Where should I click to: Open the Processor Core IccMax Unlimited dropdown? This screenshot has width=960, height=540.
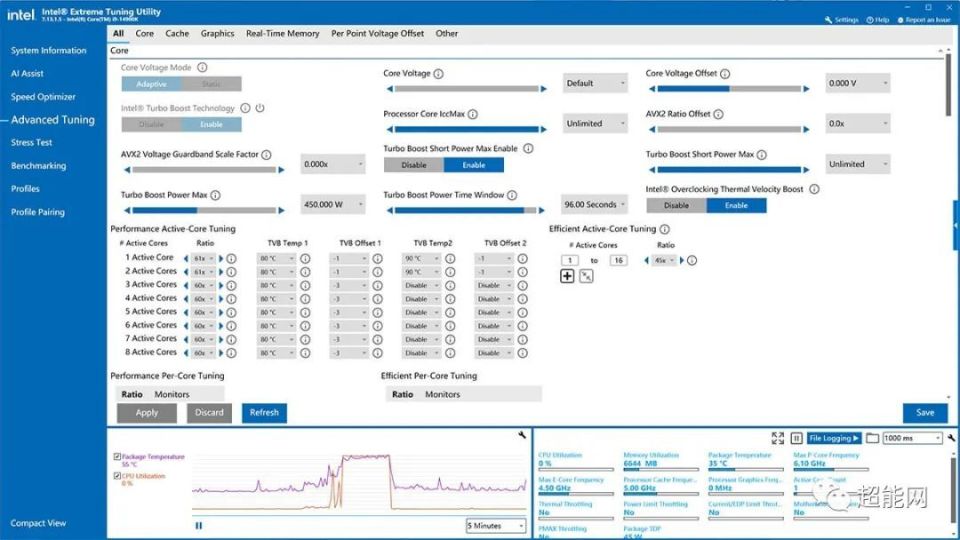(x=595, y=124)
